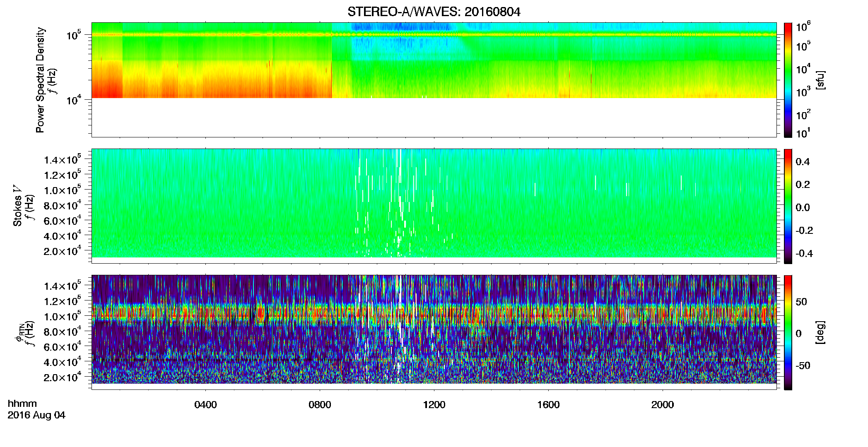This screenshot has width=868, height=447.
Task: Click the hhmm time format label
Action: coord(22,404)
